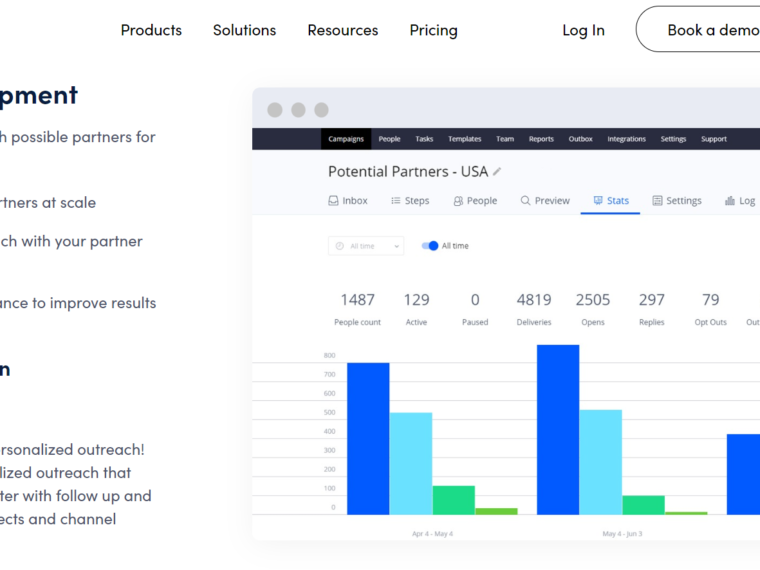Open the Support nav item

pyautogui.click(x=713, y=139)
